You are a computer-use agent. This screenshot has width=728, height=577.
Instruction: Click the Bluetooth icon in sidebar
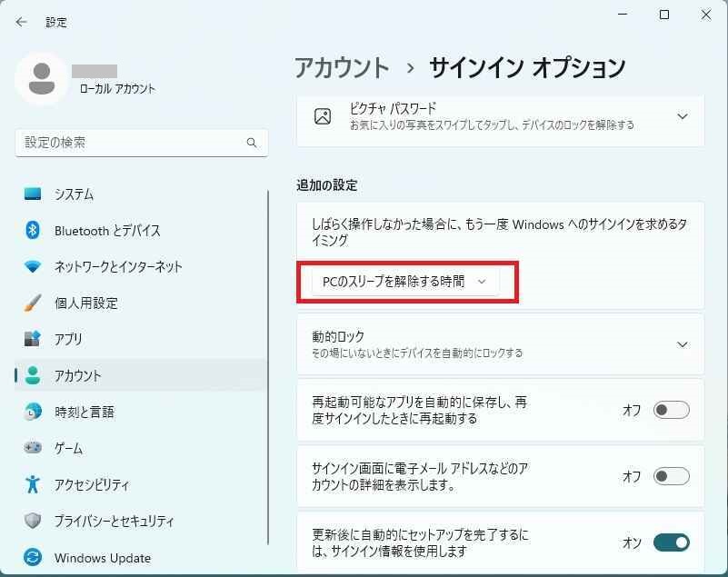point(33,230)
